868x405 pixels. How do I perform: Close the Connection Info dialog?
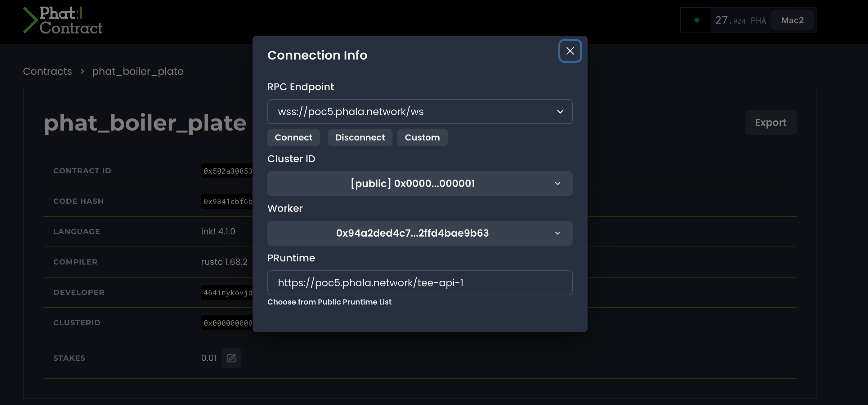point(570,51)
